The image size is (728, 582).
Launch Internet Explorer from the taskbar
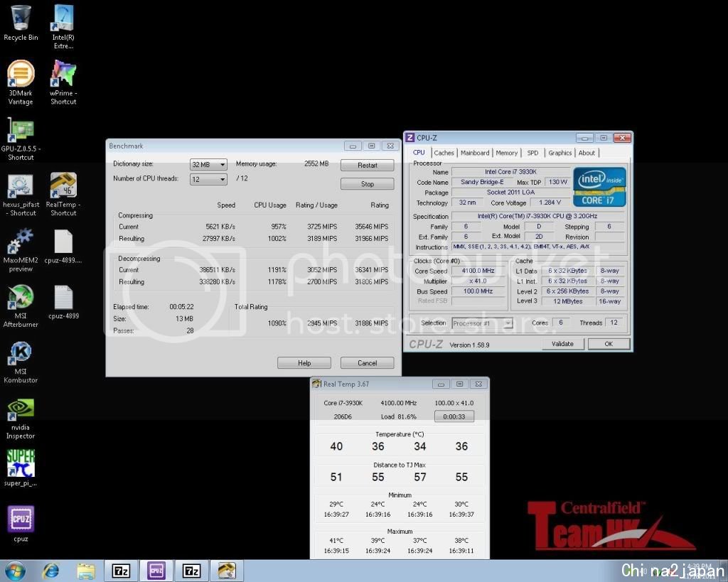click(51, 571)
